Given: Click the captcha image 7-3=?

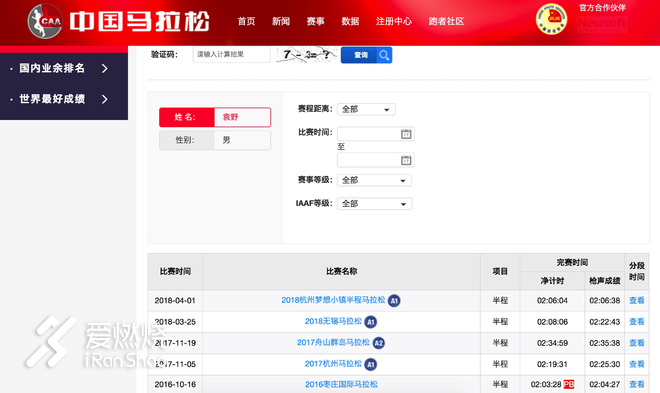Looking at the screenshot, I should click(306, 55).
